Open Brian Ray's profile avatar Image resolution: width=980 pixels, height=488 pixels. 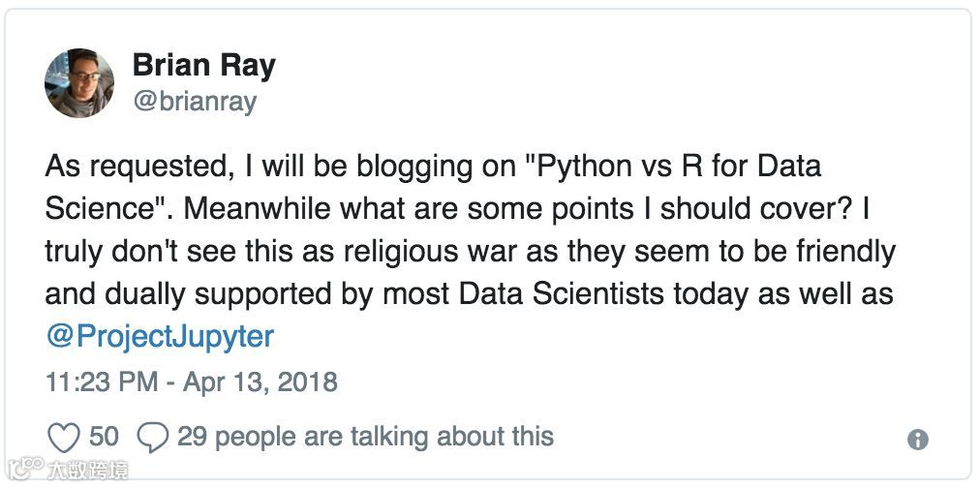tap(79, 83)
